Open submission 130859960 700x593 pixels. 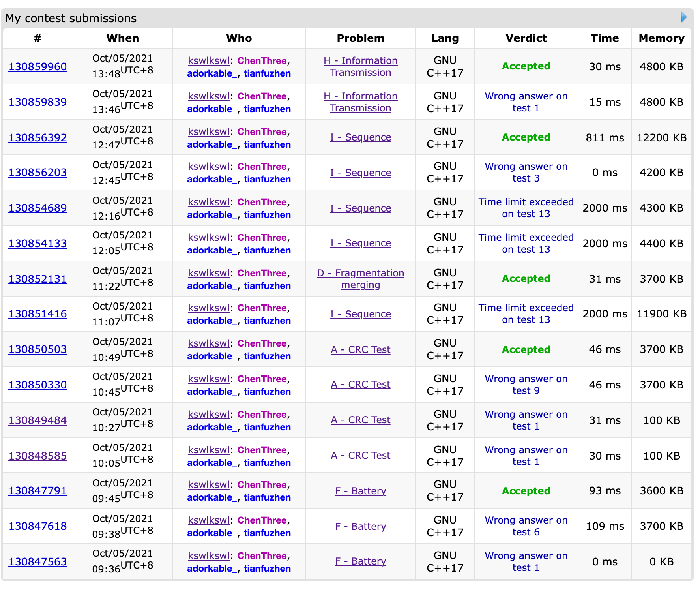coord(37,67)
